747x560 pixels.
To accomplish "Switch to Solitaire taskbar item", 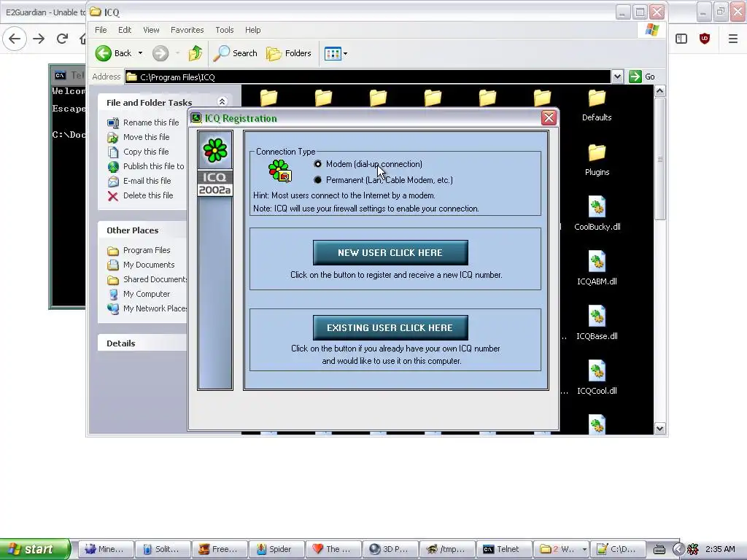I will click(163, 549).
